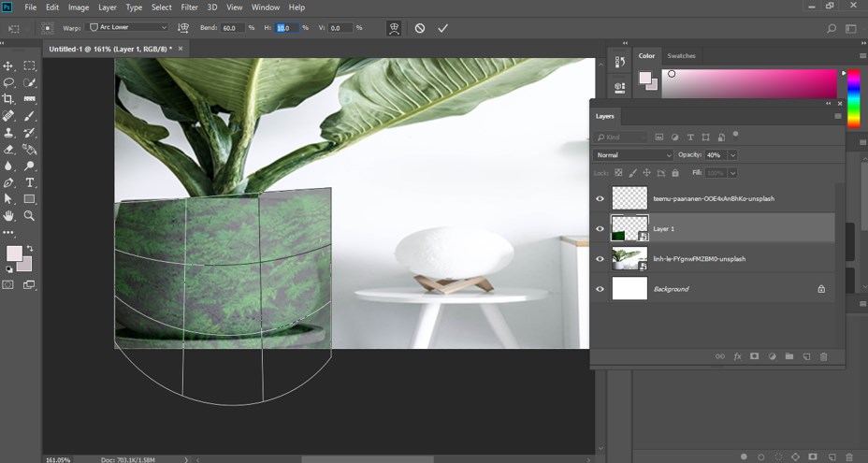
Task: Create a new group with the folder icon
Action: (788, 356)
